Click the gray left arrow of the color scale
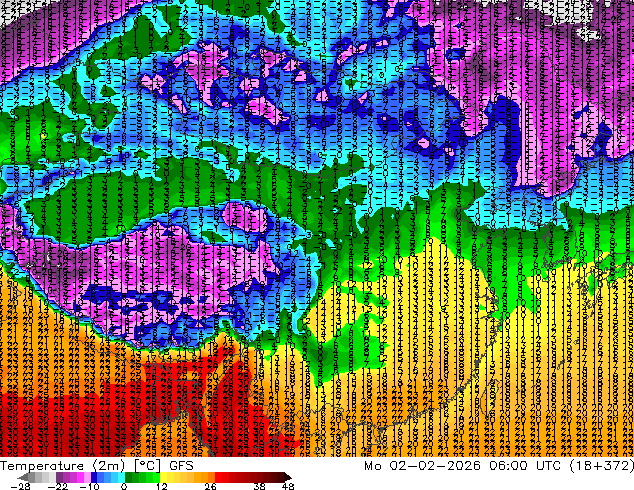Screen dimensions: 634x490 point(23,477)
